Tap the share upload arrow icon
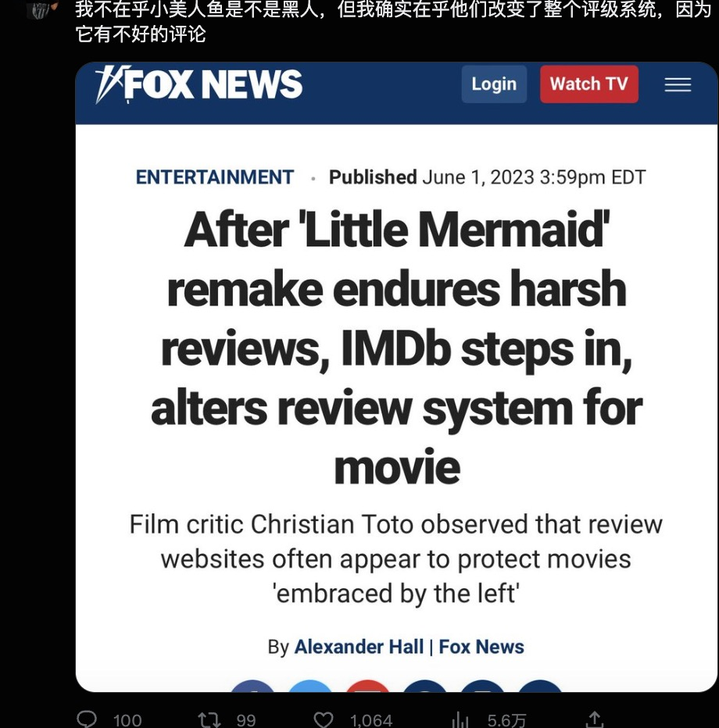The width and height of the screenshot is (719, 728). pos(594,719)
